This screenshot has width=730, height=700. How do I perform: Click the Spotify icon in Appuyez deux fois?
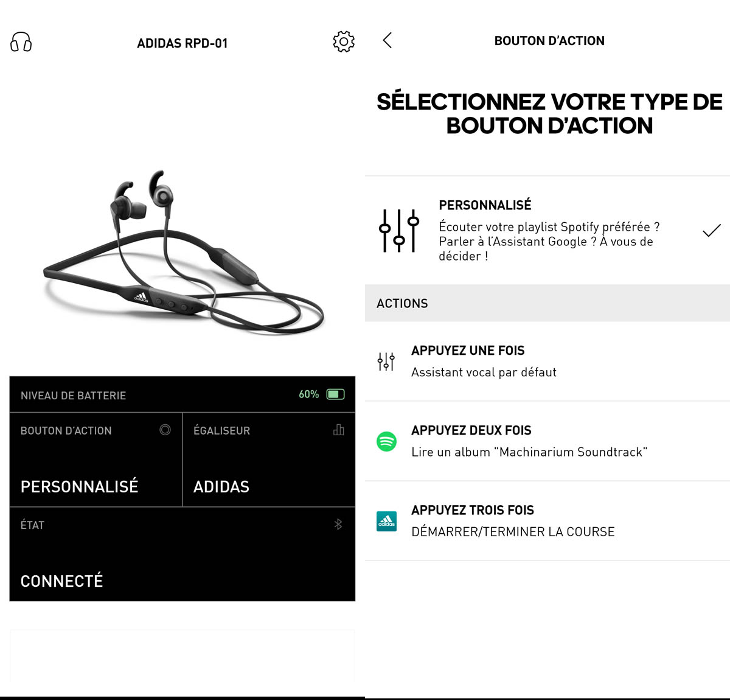click(x=386, y=441)
